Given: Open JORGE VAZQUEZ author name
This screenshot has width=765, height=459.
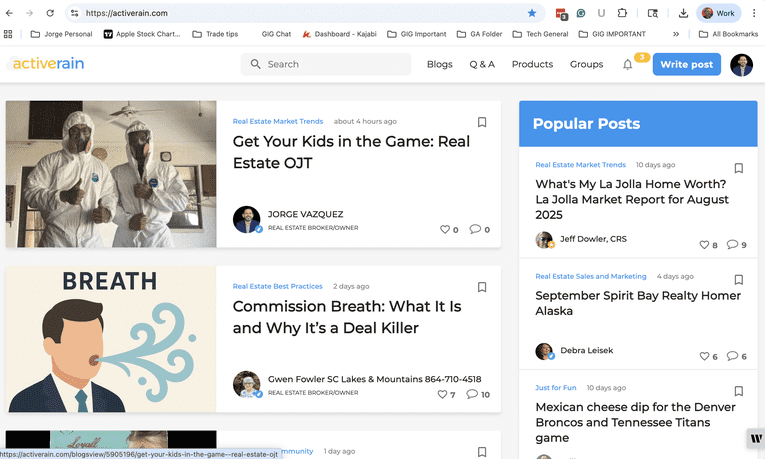Looking at the screenshot, I should click(305, 214).
